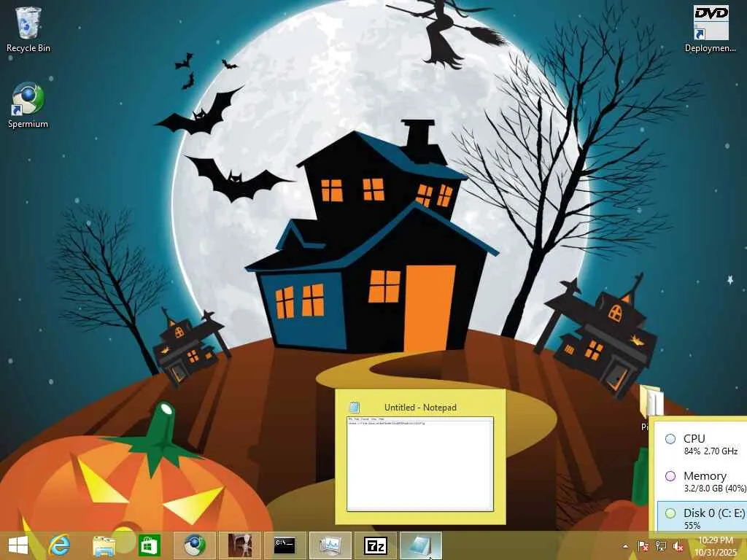Open the clock showing 10:29 PM
747x560 pixels.
(x=716, y=546)
